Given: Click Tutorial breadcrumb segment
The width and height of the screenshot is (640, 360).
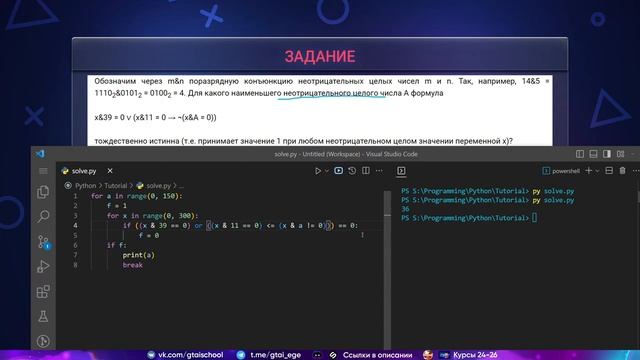Looking at the screenshot, I should [116, 186].
